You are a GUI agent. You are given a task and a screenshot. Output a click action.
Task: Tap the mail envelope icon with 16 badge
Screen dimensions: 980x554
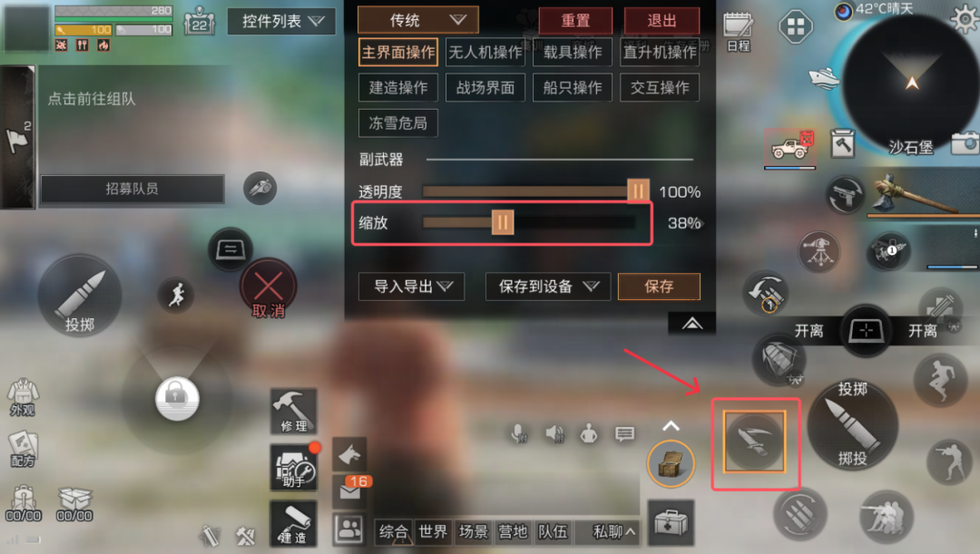(x=350, y=489)
